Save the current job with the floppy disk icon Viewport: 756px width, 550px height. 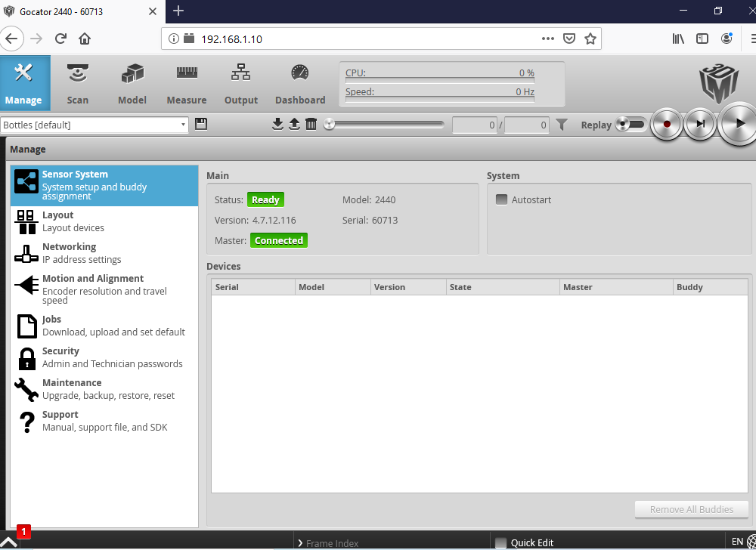(200, 124)
